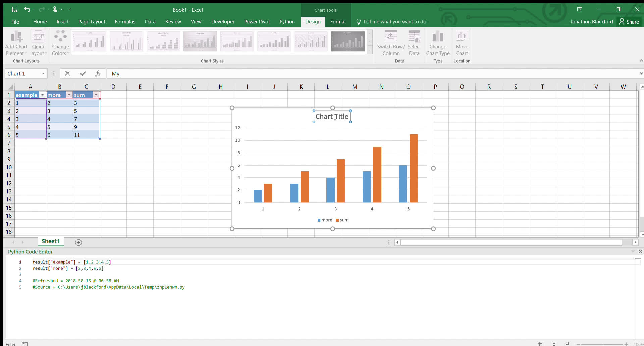Switch to Page Layout view in status bar
Screen dimensions: 644x346
[x=554, y=344]
